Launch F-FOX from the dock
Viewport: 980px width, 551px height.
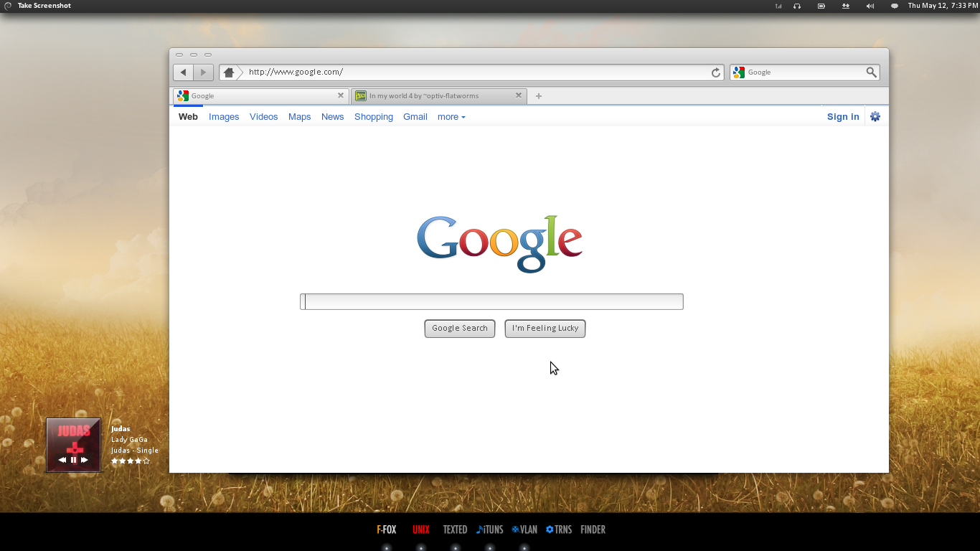pyautogui.click(x=387, y=529)
